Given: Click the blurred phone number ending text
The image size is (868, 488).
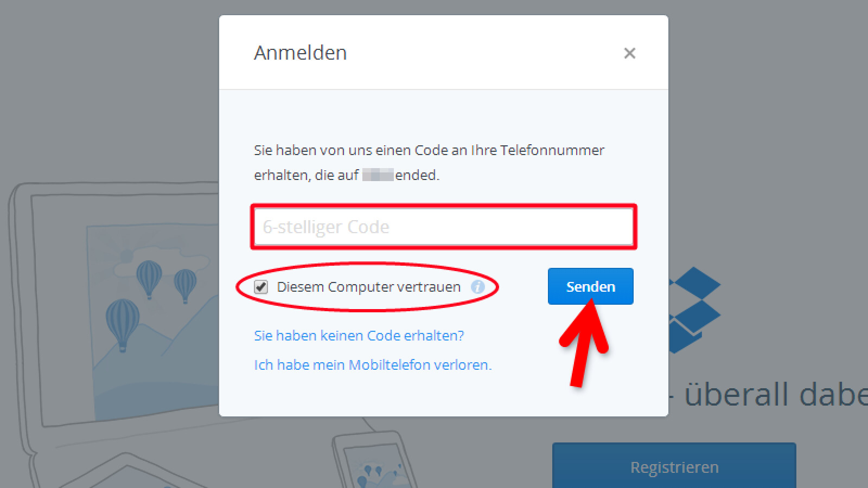Looking at the screenshot, I should coord(378,175).
